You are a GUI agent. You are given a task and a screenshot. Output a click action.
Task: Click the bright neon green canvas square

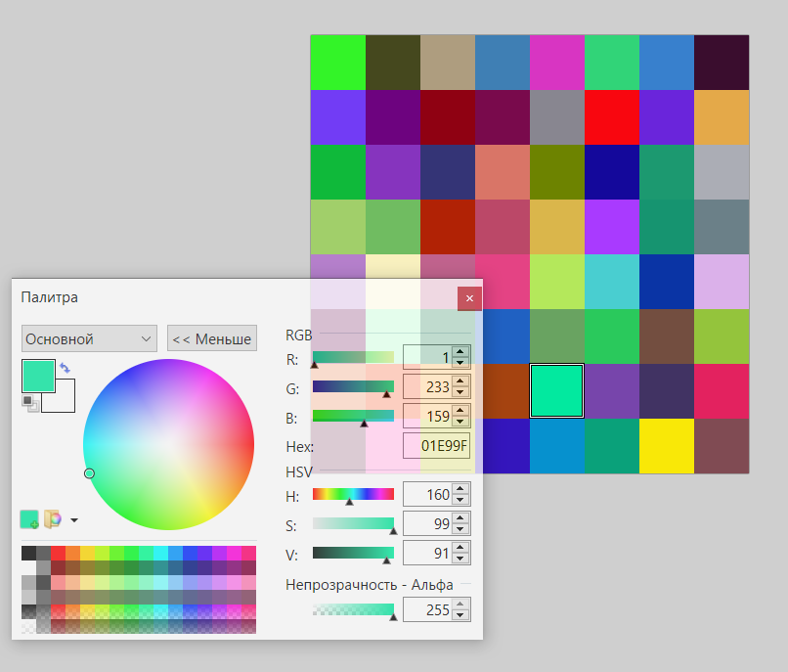tap(337, 63)
